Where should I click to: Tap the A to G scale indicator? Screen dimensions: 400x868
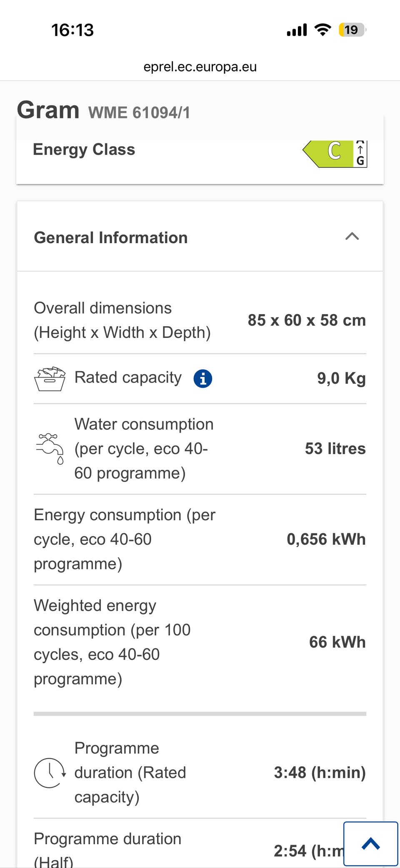[x=360, y=153]
